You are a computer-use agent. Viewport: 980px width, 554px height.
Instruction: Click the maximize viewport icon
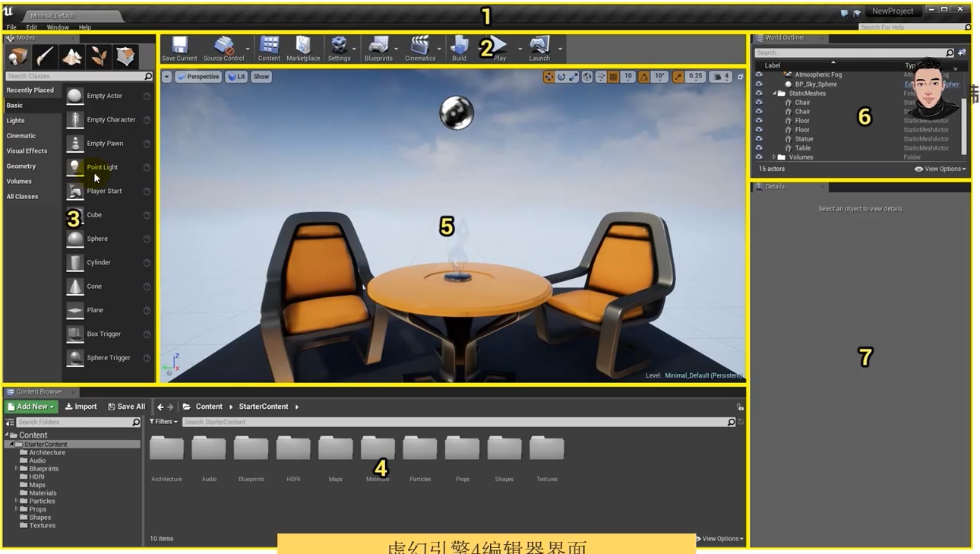pos(741,77)
